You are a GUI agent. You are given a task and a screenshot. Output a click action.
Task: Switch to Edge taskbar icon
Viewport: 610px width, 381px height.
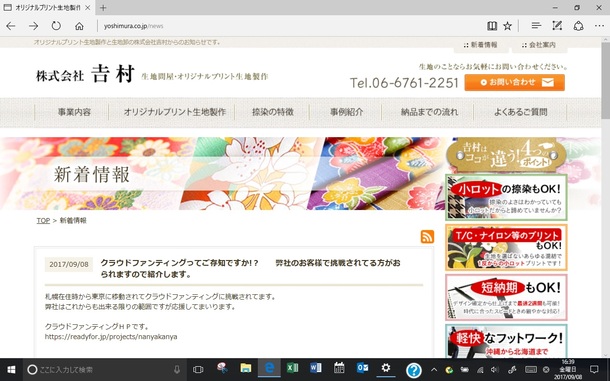269,368
